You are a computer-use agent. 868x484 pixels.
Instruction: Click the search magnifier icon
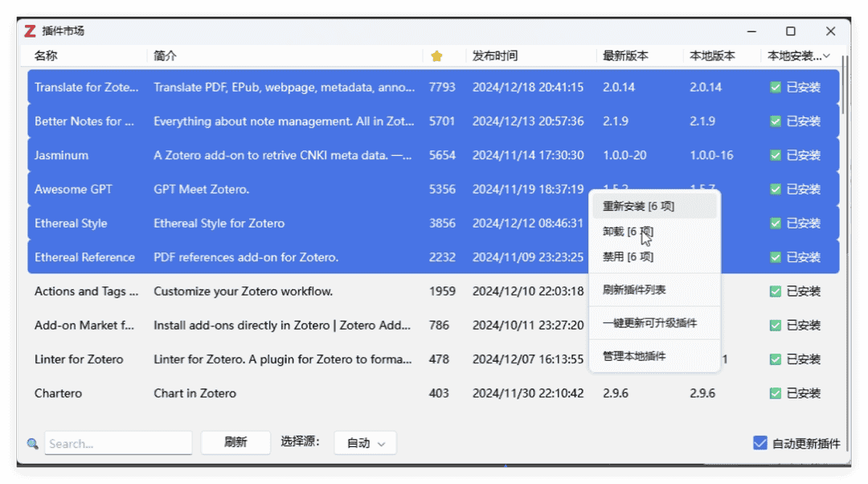pyautogui.click(x=32, y=443)
